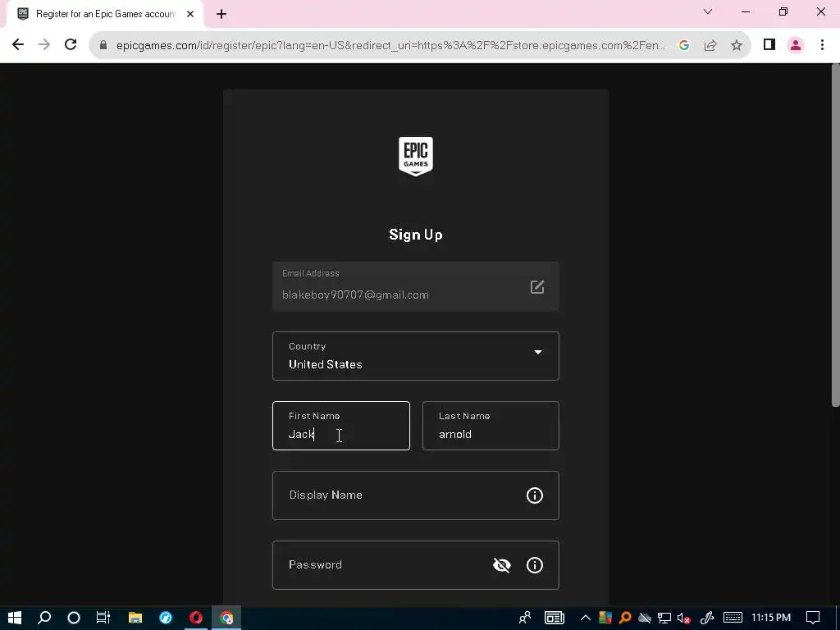Click the blue circular taskbar app icon

pyautogui.click(x=166, y=618)
